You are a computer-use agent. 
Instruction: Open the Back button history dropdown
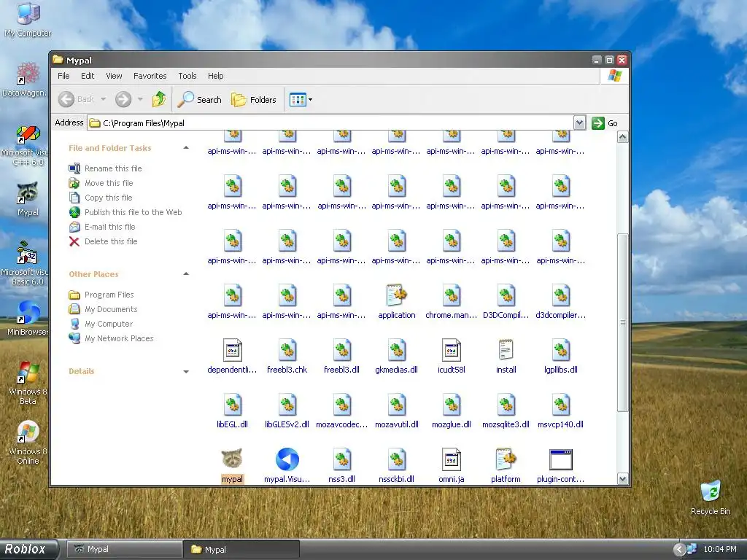[x=104, y=99]
